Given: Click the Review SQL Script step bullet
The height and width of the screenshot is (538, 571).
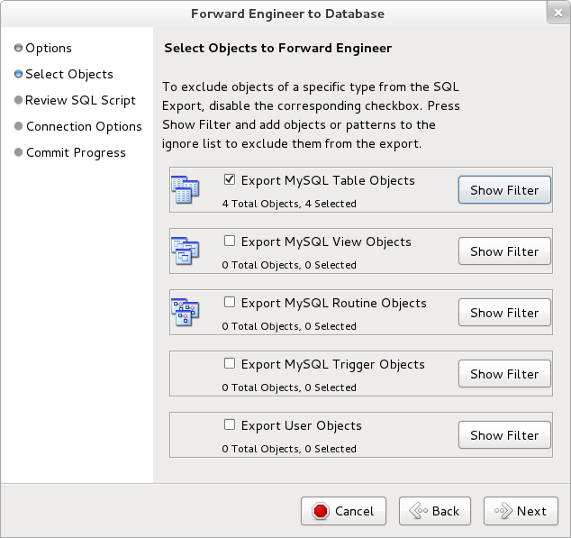Looking at the screenshot, I should tap(18, 100).
